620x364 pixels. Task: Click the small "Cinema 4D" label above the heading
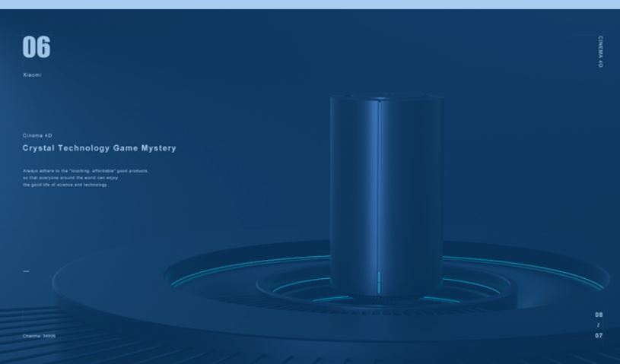click(x=37, y=135)
